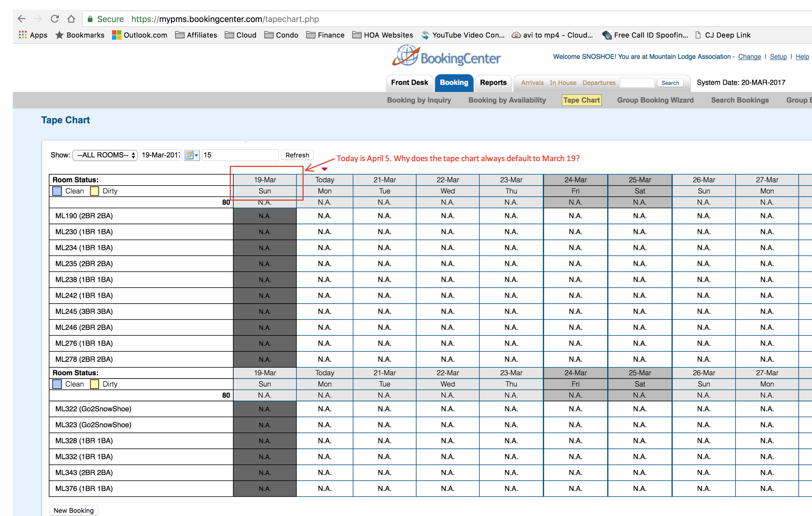Click the lower Dirty yellow legend swatch
The height and width of the screenshot is (516, 812).
(x=95, y=384)
